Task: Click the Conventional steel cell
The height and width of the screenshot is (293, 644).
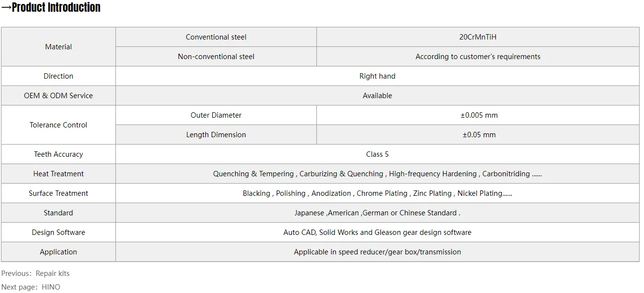Action: (x=216, y=37)
